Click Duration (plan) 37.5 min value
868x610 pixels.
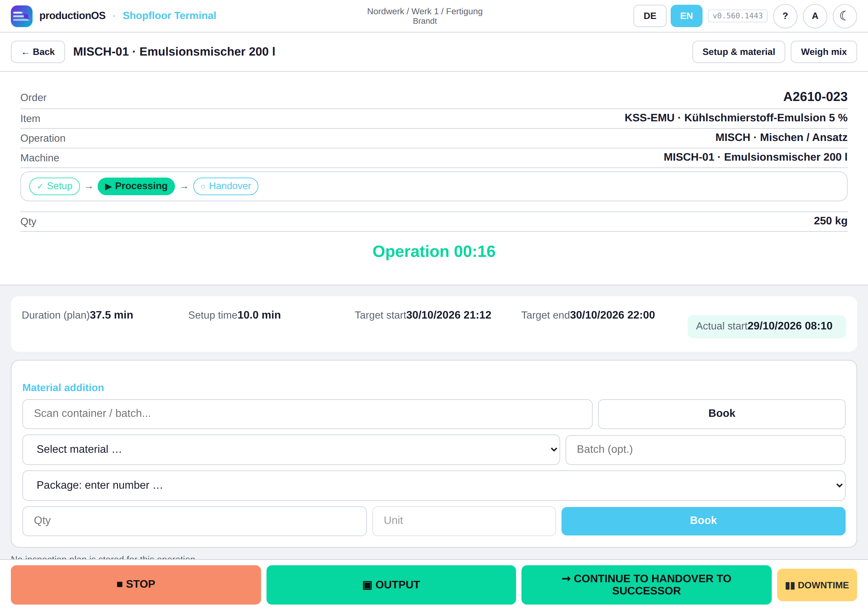tap(112, 315)
